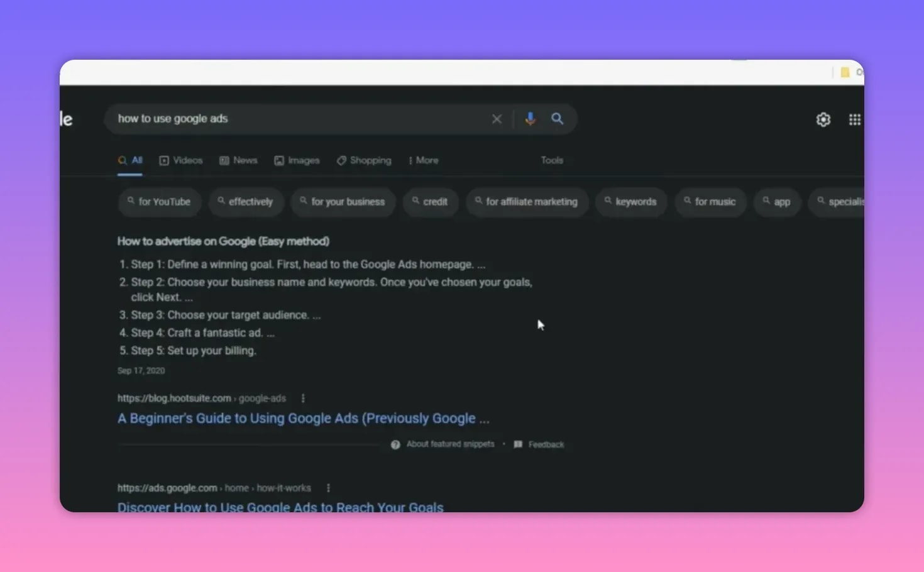Clear the search query with the X icon
The width and height of the screenshot is (924, 572).
(497, 118)
